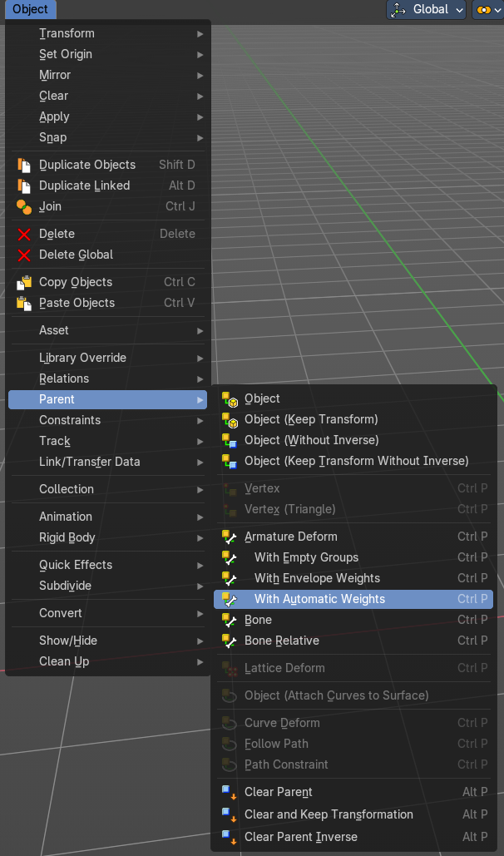
Task: Click the Object (Keep Transform) icon
Action: pyautogui.click(x=230, y=420)
